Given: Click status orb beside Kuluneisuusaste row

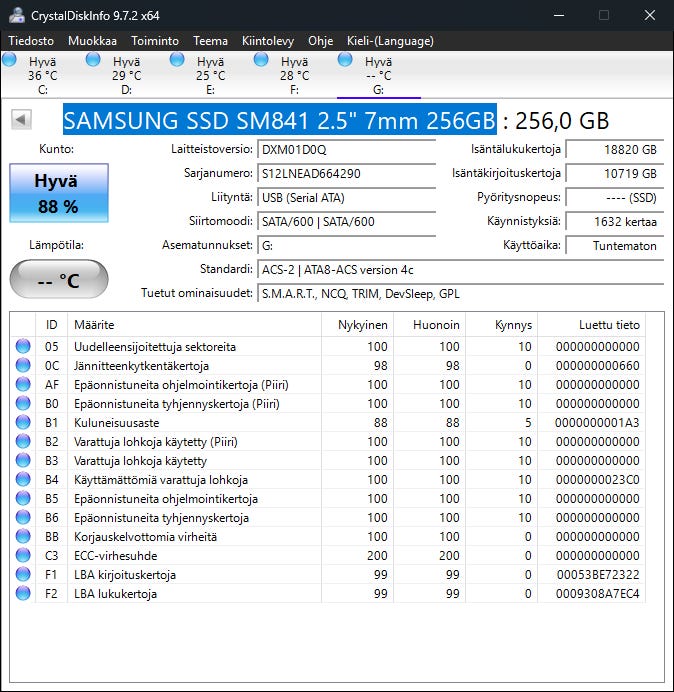Looking at the screenshot, I should point(23,423).
